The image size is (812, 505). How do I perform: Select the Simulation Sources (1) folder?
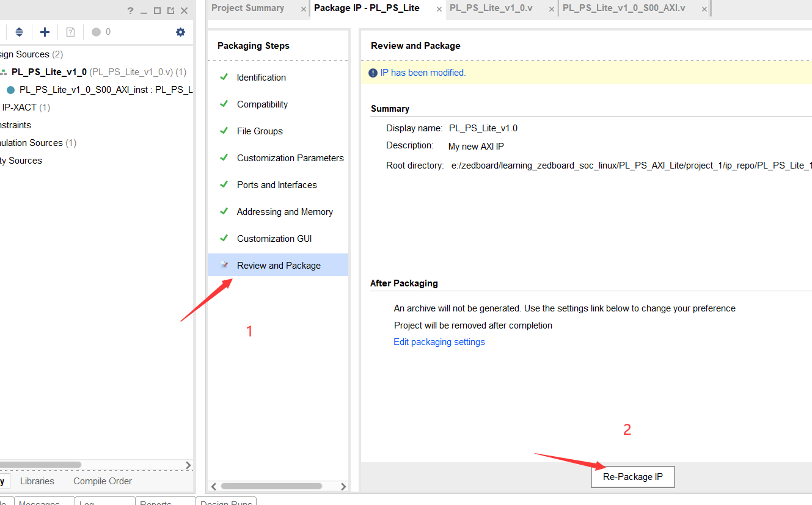coord(38,143)
